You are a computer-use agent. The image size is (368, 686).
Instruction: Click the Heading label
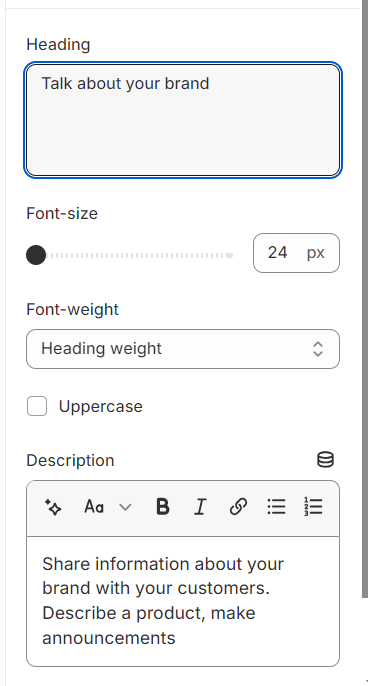click(x=58, y=45)
